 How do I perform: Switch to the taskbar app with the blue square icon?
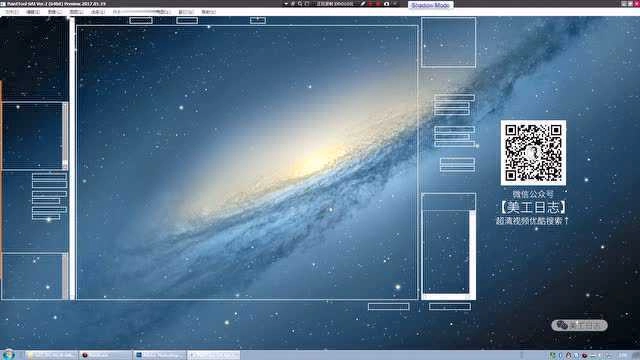160,355
